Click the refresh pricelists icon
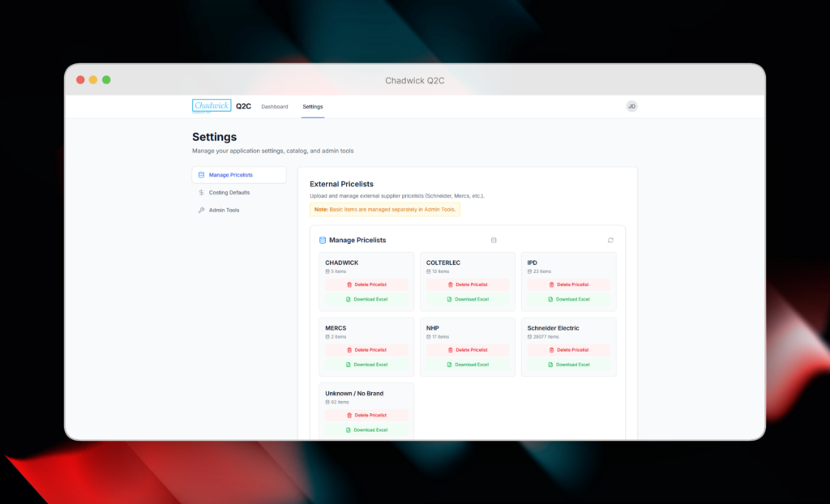This screenshot has width=830, height=504. pyautogui.click(x=610, y=241)
